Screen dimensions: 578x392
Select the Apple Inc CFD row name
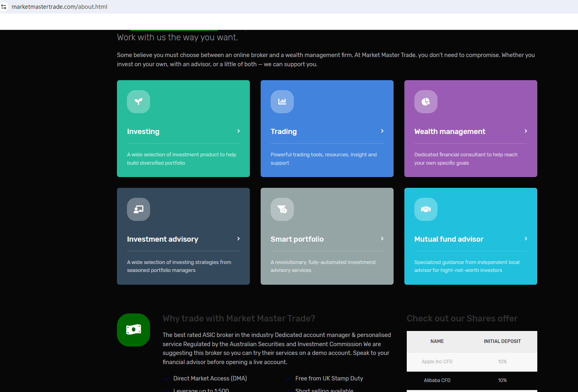437,362
